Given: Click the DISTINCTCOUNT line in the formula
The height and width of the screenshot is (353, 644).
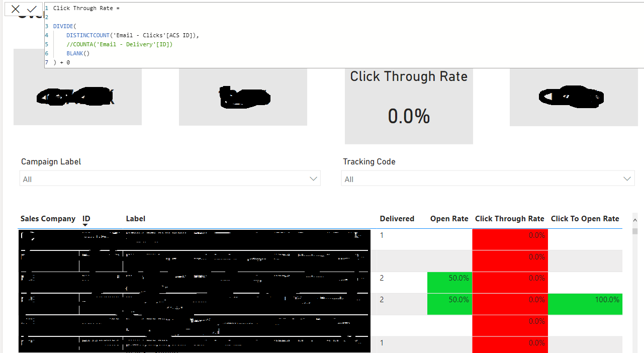Looking at the screenshot, I should click(x=133, y=35).
